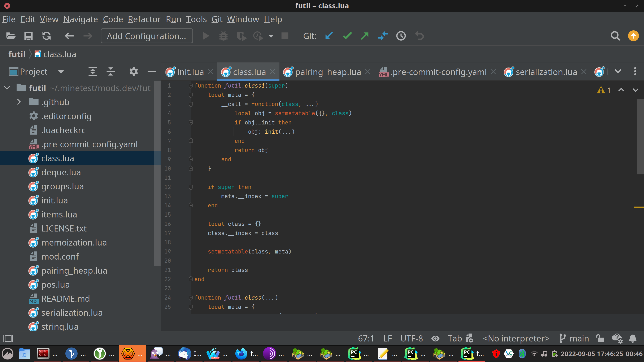
Task: Open Project panel settings gear
Action: click(134, 72)
